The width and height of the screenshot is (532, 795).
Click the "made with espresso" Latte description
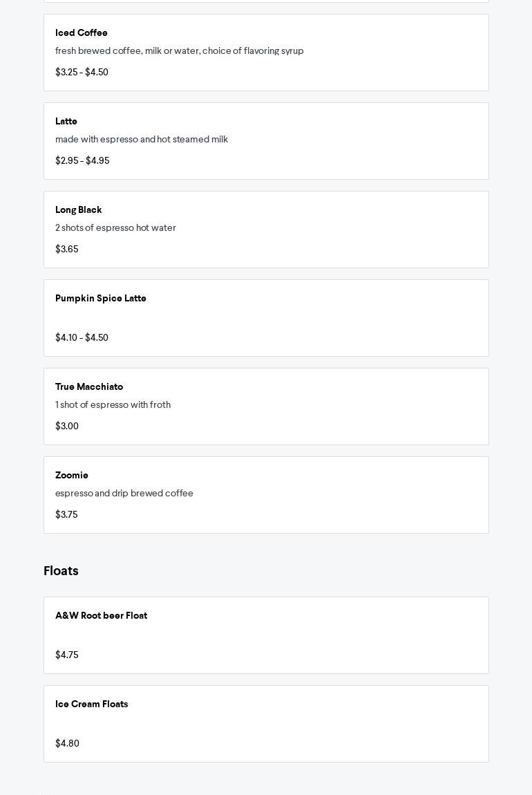click(x=141, y=140)
